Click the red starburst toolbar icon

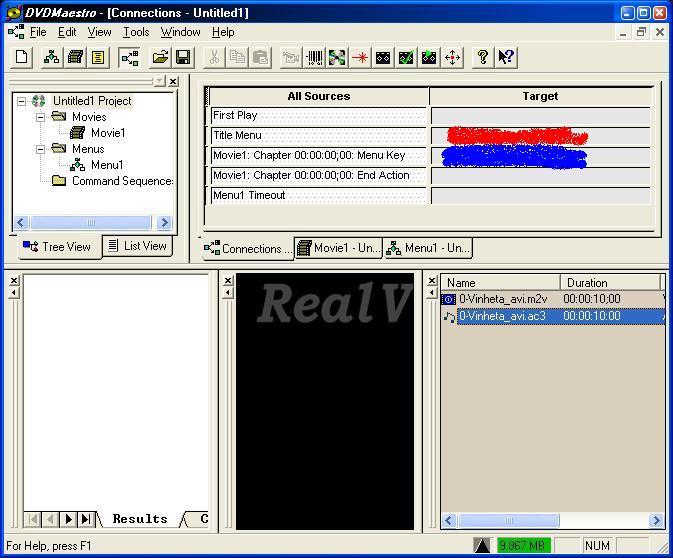360,57
